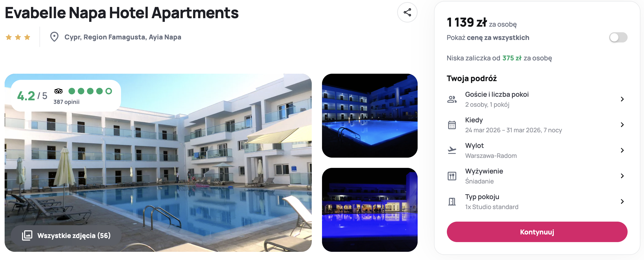Click the calendar icon beside Kiedy

452,125
